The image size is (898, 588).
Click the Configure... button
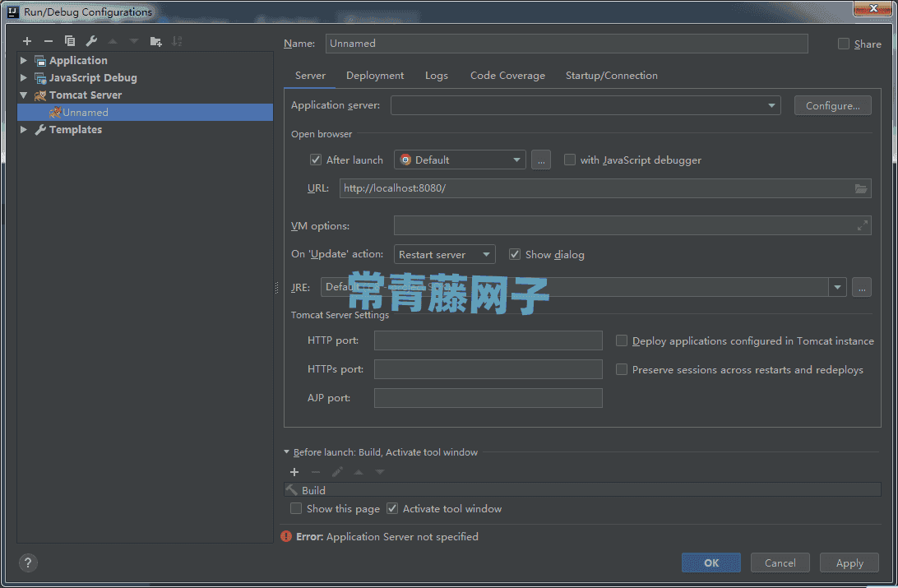[x=833, y=105]
